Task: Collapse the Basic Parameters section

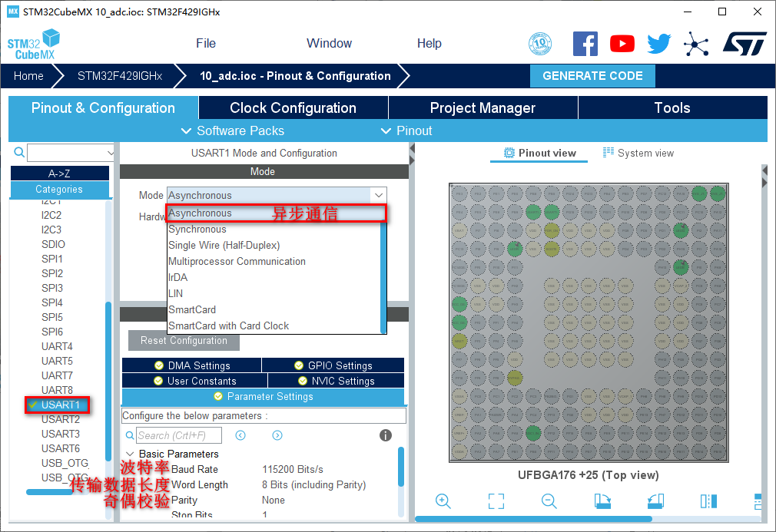Action: point(129,454)
